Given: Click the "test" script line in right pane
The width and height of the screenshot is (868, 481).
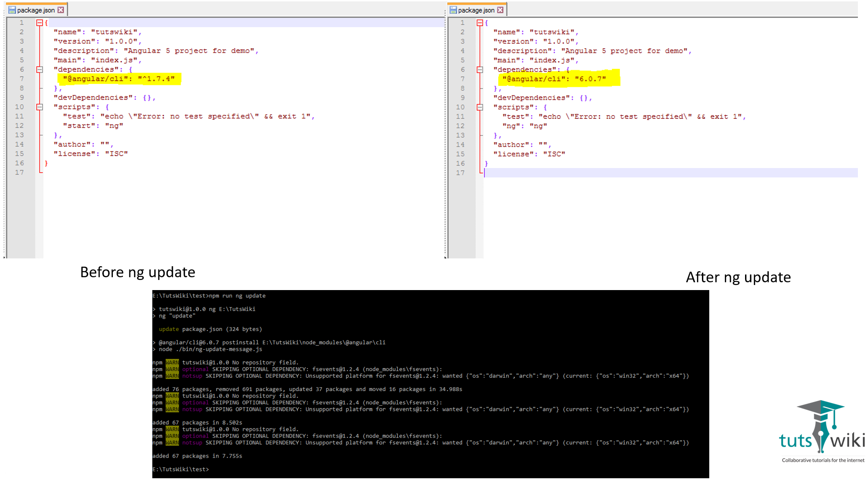Looking at the screenshot, I should 624,117.
